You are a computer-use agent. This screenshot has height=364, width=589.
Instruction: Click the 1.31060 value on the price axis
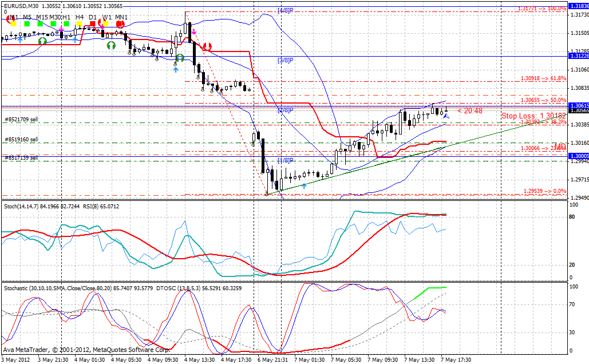(x=580, y=70)
